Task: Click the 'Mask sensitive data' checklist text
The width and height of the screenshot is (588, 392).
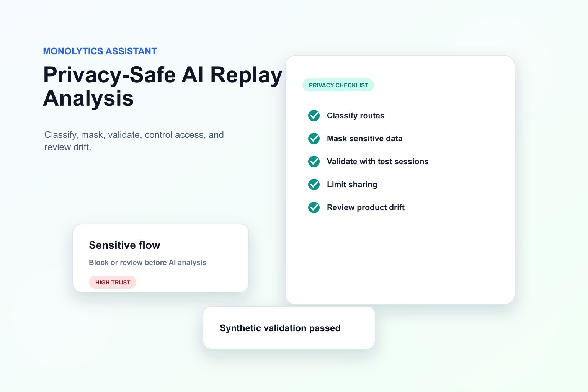Action: [x=364, y=139]
